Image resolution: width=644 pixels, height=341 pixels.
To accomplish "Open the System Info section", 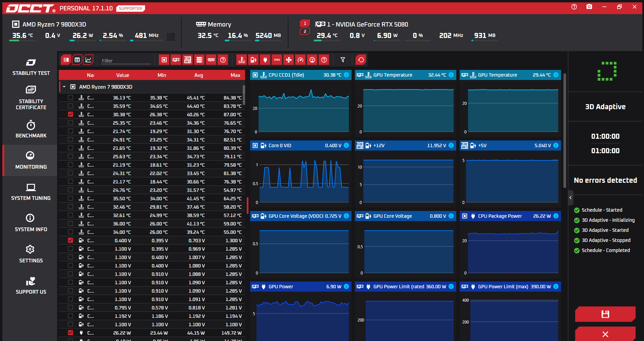I will tap(31, 223).
